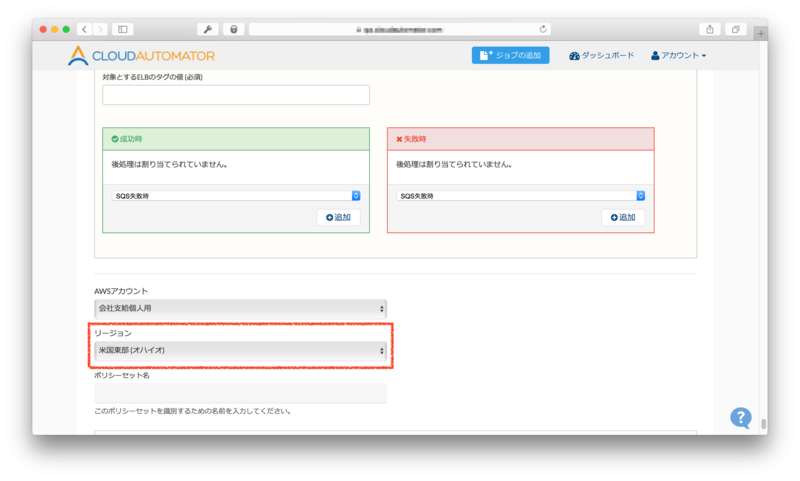The height and width of the screenshot is (481, 800).
Task: Click 追加 button in the 失敗時 panel
Action: click(x=623, y=217)
